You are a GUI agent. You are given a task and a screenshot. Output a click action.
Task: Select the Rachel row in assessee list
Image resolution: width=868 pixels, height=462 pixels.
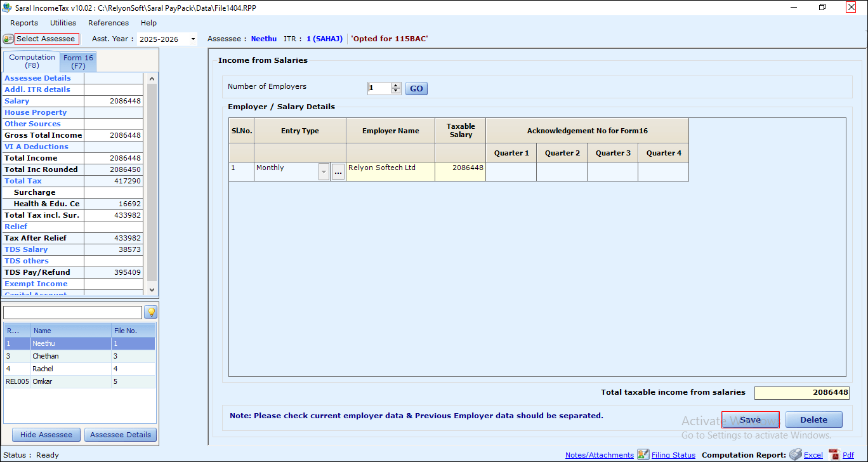80,369
